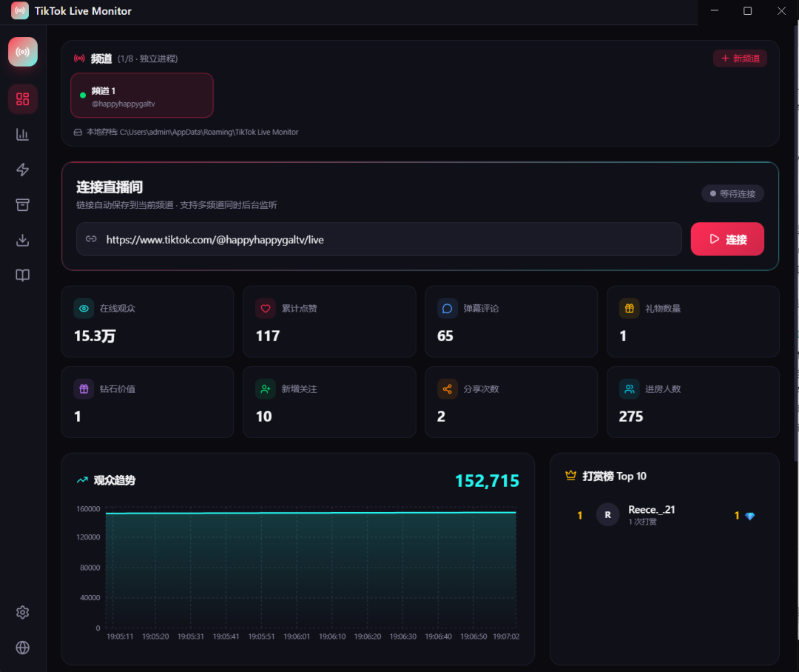Click the 275 room entries value

(x=631, y=417)
